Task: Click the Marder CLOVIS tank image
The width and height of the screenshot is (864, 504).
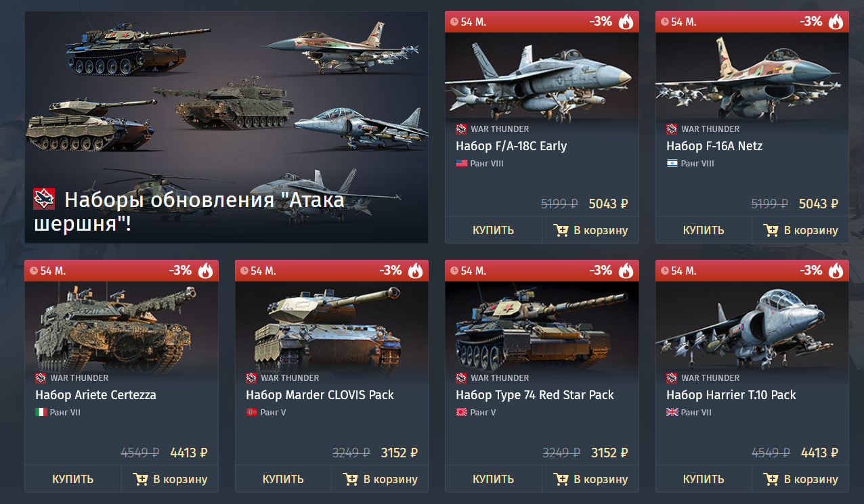Action: pos(332,324)
